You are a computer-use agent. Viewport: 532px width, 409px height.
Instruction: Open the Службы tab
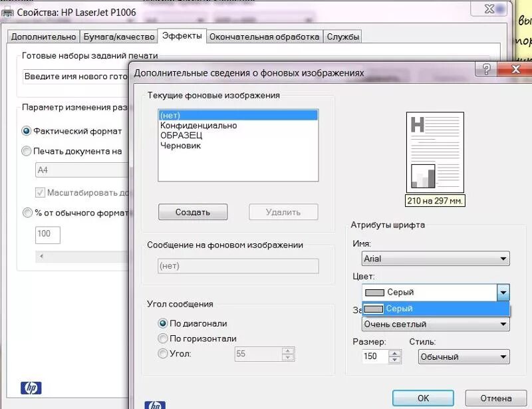[x=342, y=37]
